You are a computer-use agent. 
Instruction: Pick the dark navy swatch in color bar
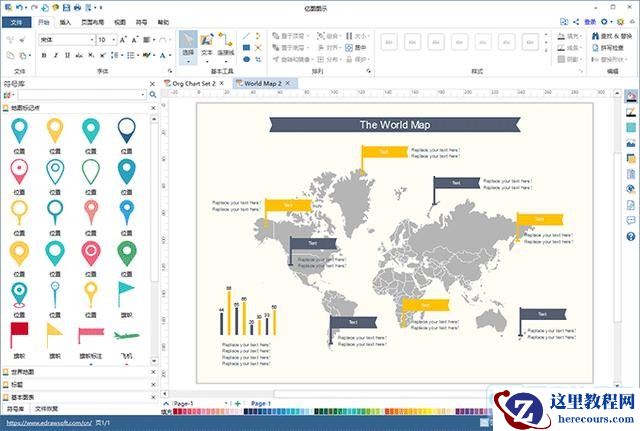pyautogui.click(x=247, y=411)
